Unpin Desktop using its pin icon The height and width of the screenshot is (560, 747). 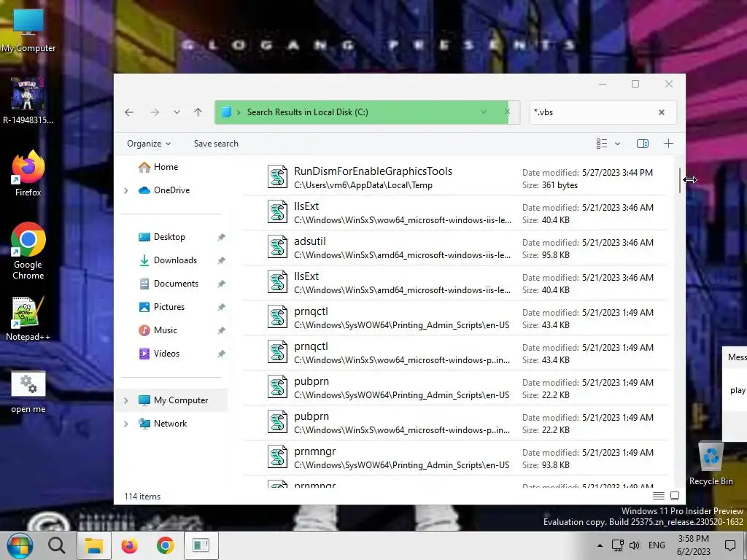click(222, 237)
